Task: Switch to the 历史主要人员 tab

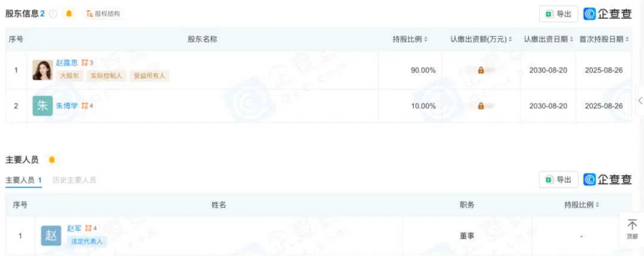Action: point(75,180)
